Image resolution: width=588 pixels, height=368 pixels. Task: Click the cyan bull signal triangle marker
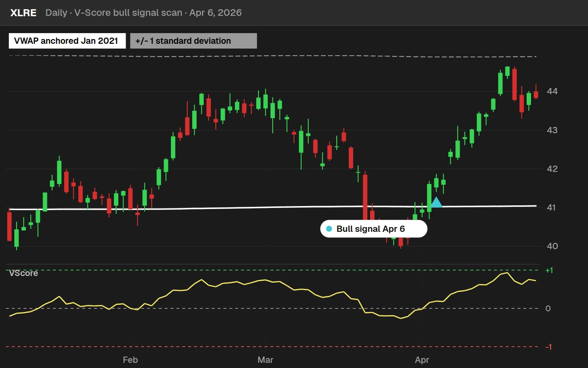point(436,202)
